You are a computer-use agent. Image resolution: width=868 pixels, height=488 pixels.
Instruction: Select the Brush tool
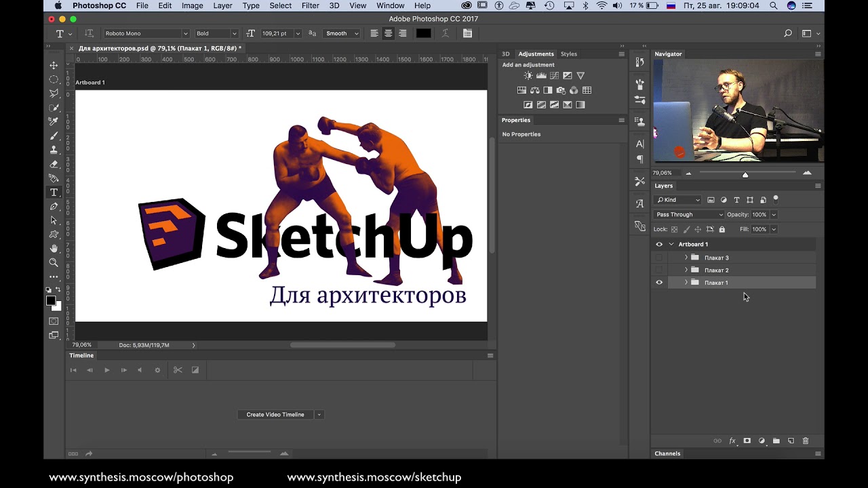[x=54, y=136]
